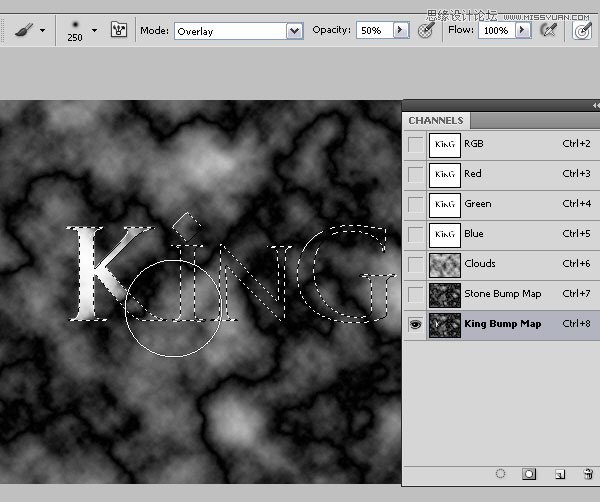Select the Red channel row

[x=502, y=175]
